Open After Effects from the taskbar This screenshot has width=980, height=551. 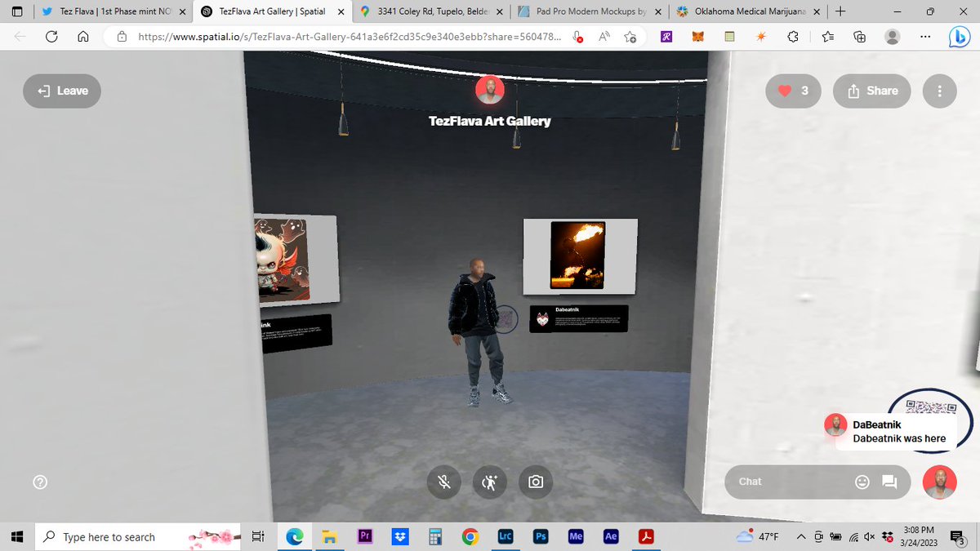(610, 536)
